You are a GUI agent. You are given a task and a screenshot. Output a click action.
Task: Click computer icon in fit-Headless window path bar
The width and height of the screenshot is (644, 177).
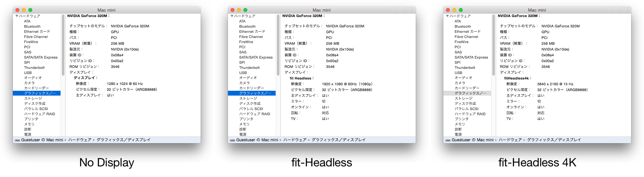click(232, 140)
